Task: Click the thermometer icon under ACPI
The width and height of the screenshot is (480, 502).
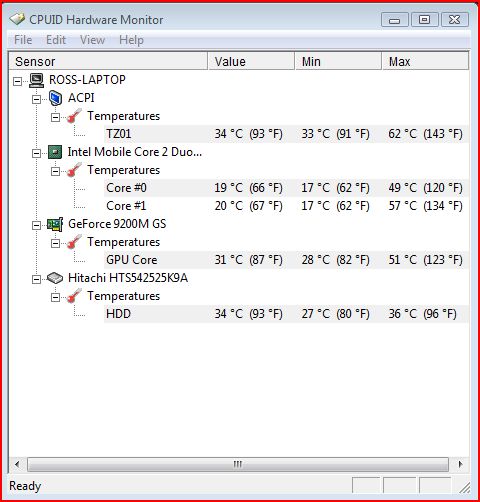Action: (74, 116)
